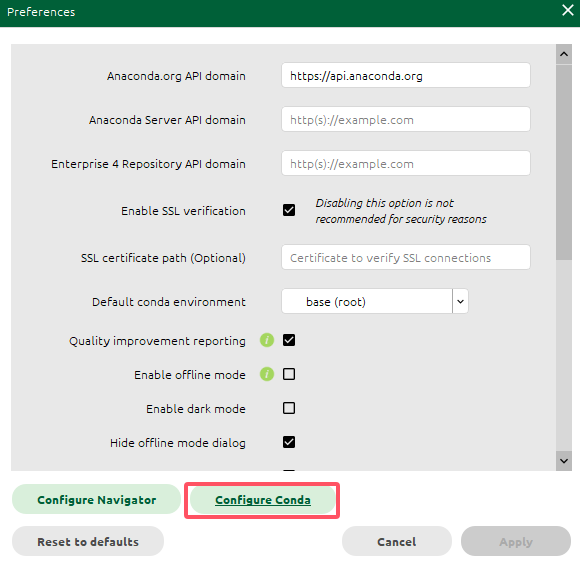Click the base (root) dropdown arrow

pyautogui.click(x=460, y=301)
